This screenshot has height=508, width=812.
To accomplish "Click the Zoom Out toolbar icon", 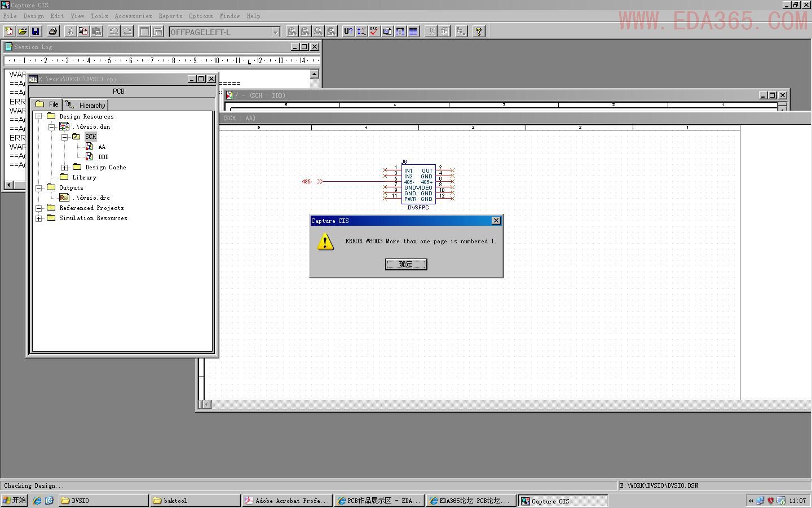I will tap(305, 32).
